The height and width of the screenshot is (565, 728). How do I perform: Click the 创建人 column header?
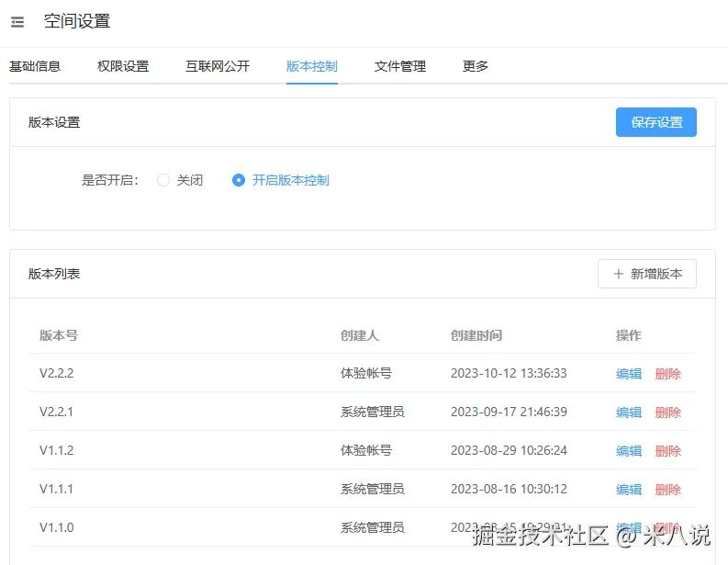[359, 335]
